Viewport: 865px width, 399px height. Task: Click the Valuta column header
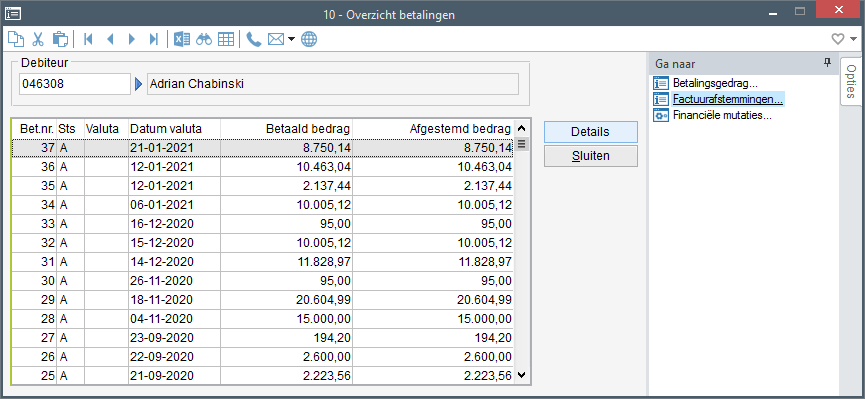tap(106, 129)
